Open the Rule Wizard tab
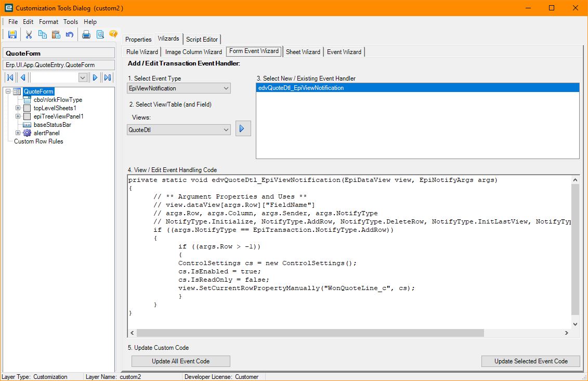Screen dimensions: 588x381 pyautogui.click(x=142, y=52)
